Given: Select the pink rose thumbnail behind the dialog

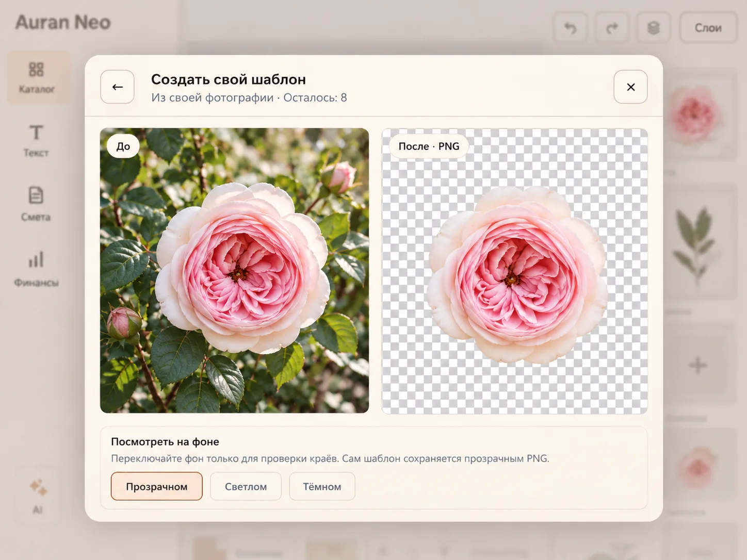Looking at the screenshot, I should pyautogui.click(x=697, y=114).
